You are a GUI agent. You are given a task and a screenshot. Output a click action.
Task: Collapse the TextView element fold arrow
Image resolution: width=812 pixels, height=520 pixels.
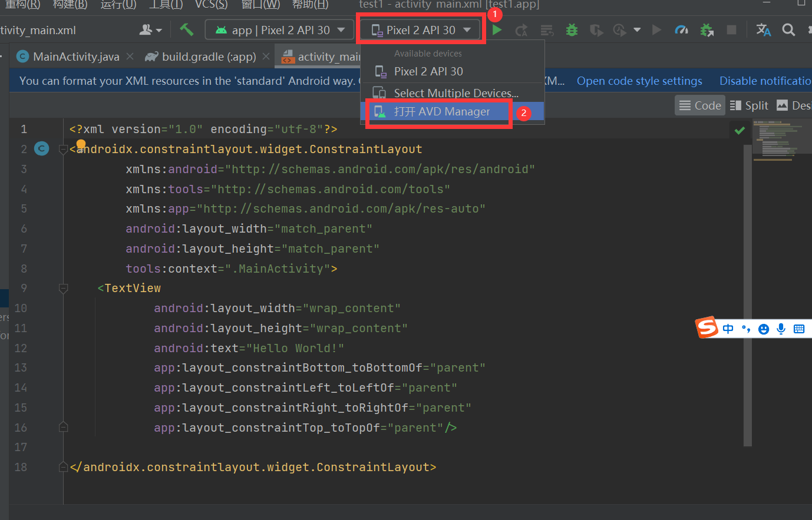click(63, 288)
